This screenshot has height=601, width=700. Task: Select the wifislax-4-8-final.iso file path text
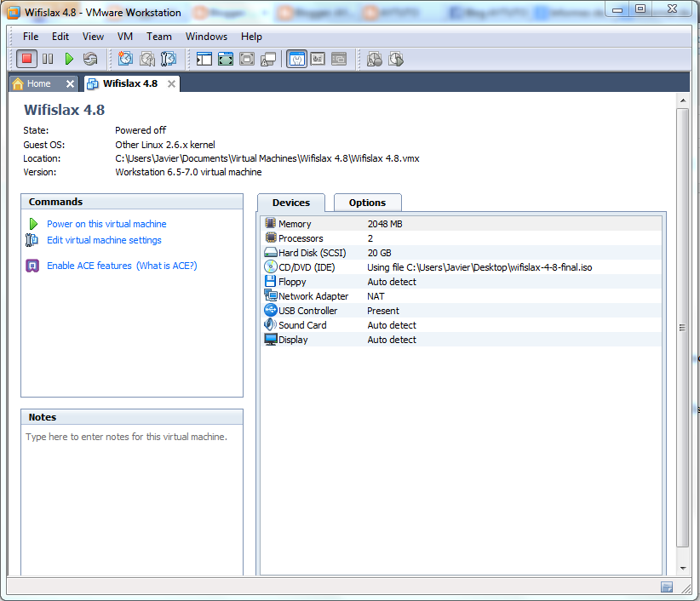[x=479, y=267]
